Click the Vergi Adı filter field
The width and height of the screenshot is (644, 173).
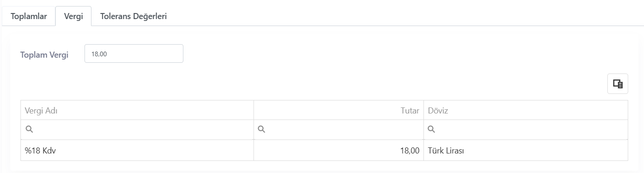(137, 129)
